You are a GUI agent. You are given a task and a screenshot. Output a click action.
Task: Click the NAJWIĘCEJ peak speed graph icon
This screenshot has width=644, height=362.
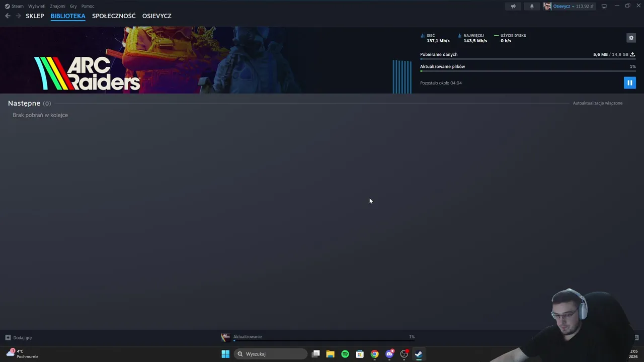pyautogui.click(x=459, y=36)
